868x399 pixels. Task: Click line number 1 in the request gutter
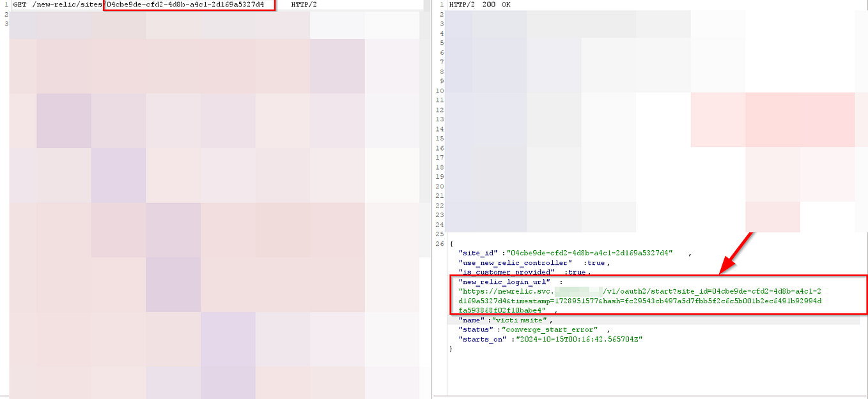5,4
